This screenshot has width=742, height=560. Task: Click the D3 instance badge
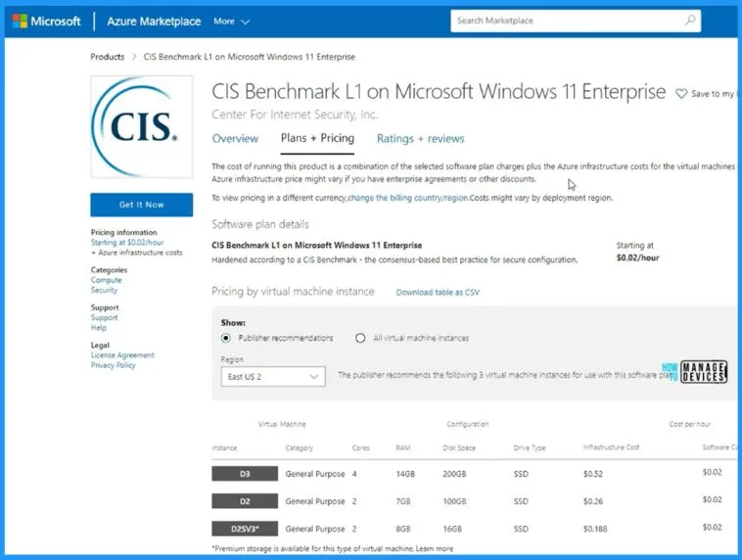[x=245, y=474]
